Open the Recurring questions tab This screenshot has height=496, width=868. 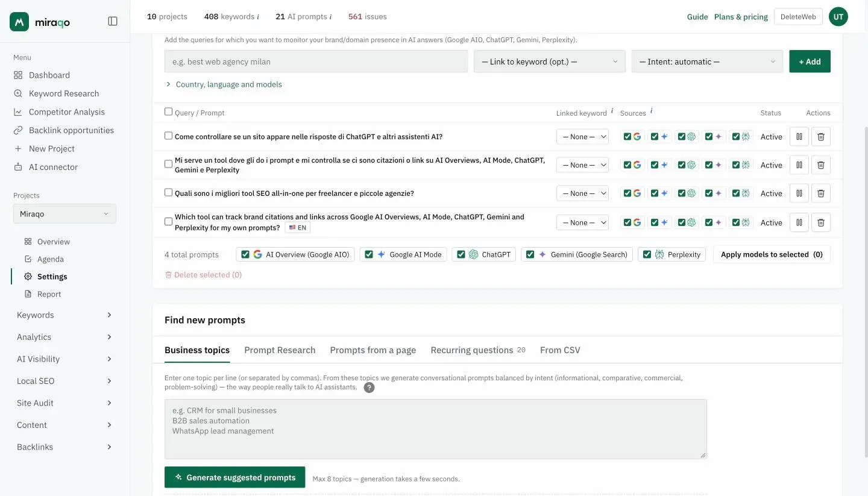pos(478,350)
